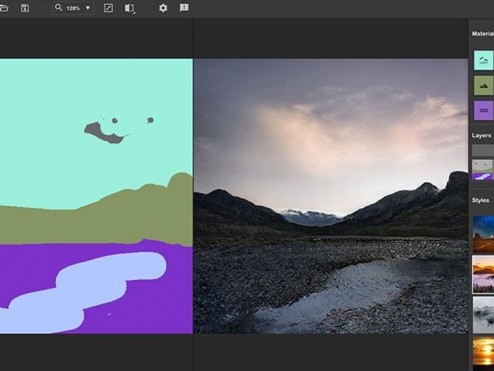Screen dimensions: 494x371
Task: Open the 128% zoom level dropdown
Action: [88, 8]
